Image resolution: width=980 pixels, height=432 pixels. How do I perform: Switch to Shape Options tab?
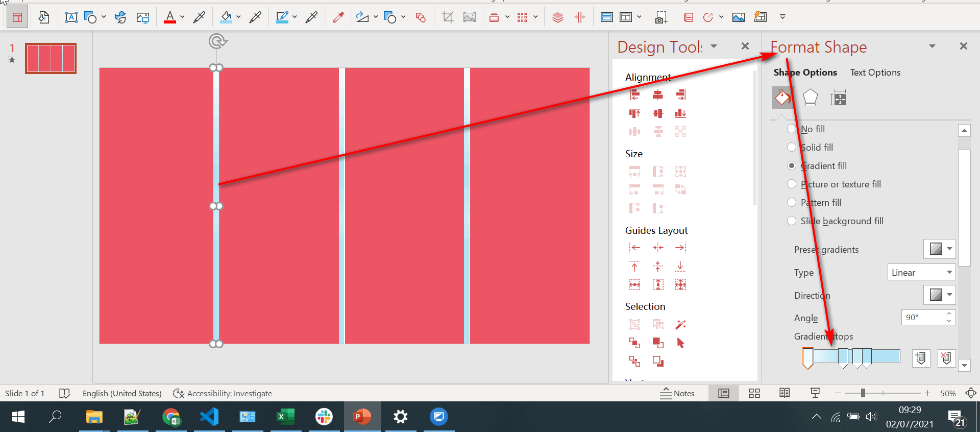pos(805,73)
